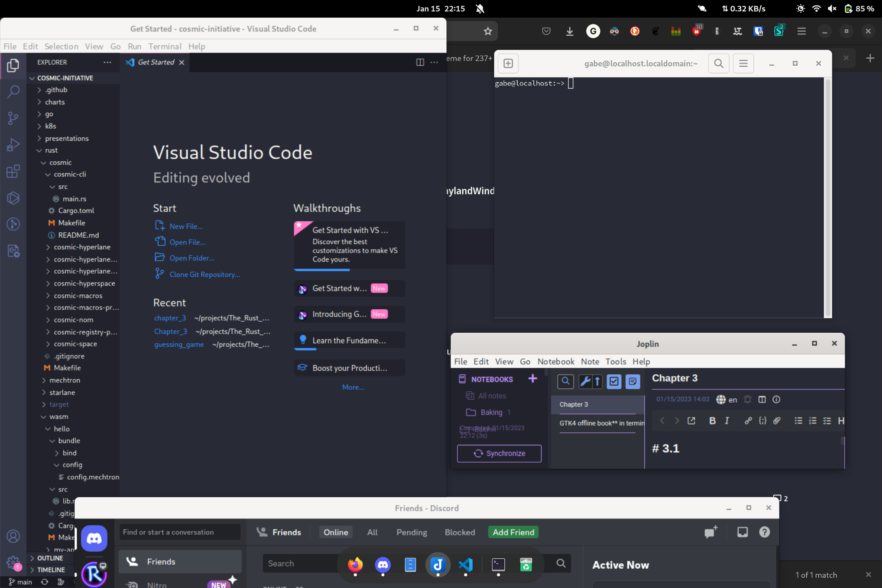Click the Get Started walkthrough progress bar

click(322, 270)
